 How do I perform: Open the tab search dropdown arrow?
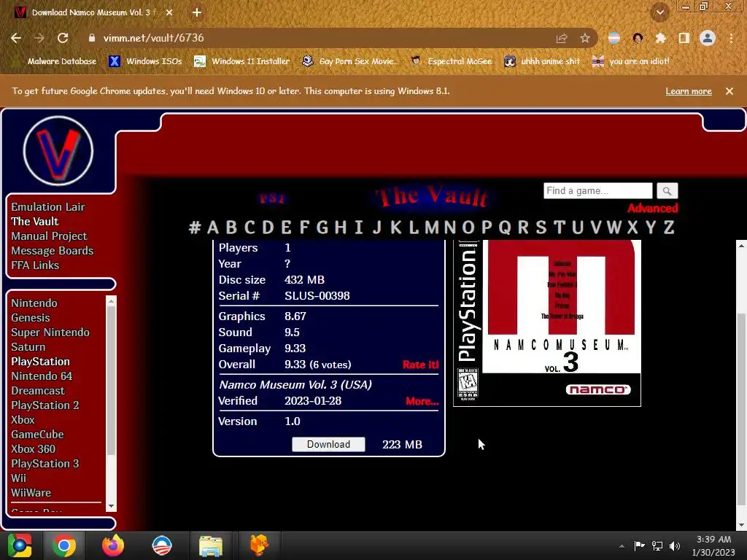(x=660, y=12)
